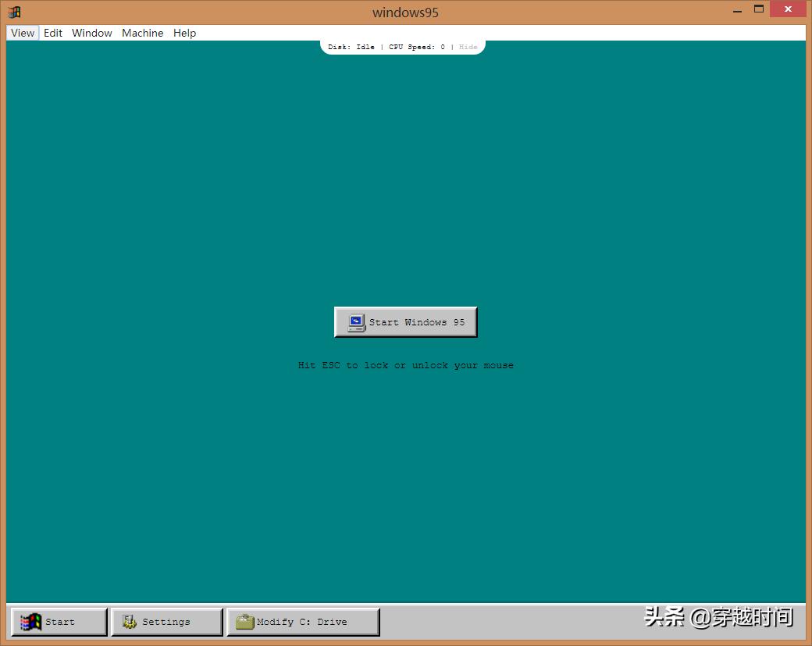The height and width of the screenshot is (646, 812).
Task: Click the Hit ESC instruction text
Action: (405, 364)
